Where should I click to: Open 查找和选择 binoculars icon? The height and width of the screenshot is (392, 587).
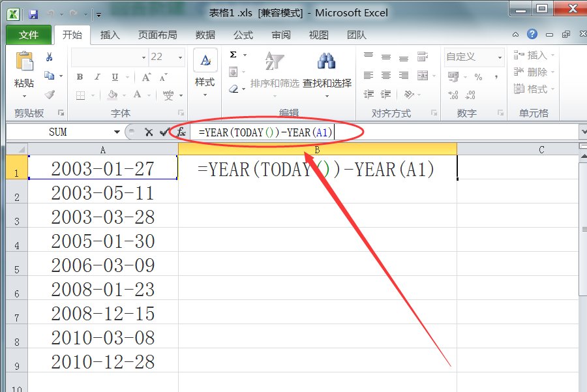pos(326,62)
